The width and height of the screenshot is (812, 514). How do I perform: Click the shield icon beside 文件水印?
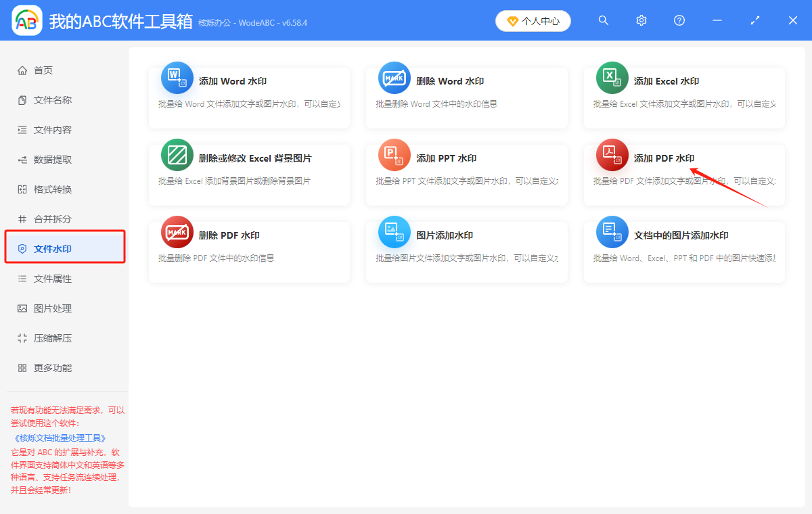pos(22,249)
